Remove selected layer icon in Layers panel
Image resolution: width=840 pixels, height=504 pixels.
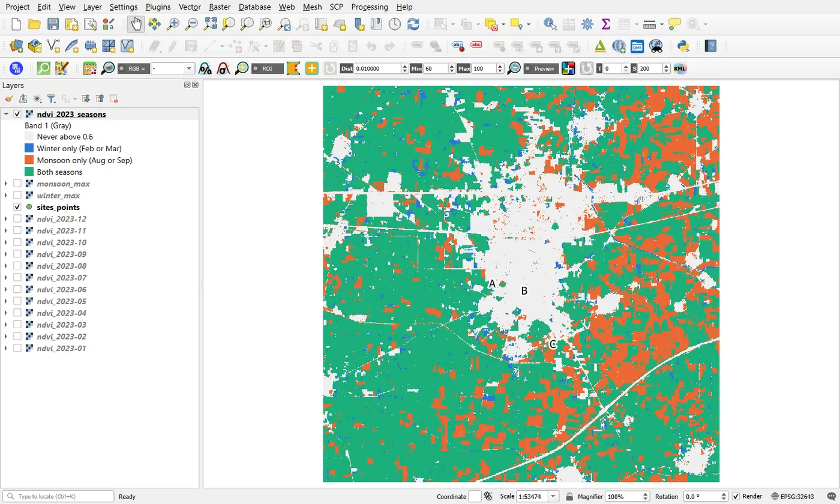113,98
